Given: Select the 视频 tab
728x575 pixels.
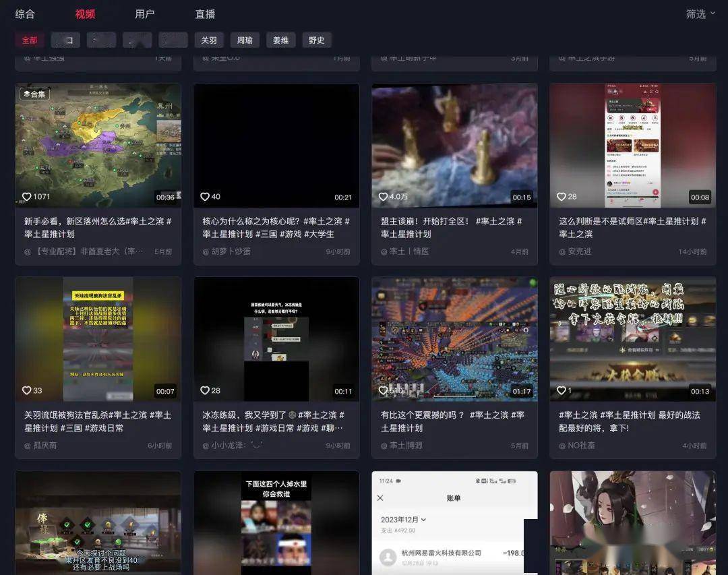Looking at the screenshot, I should point(85,14).
